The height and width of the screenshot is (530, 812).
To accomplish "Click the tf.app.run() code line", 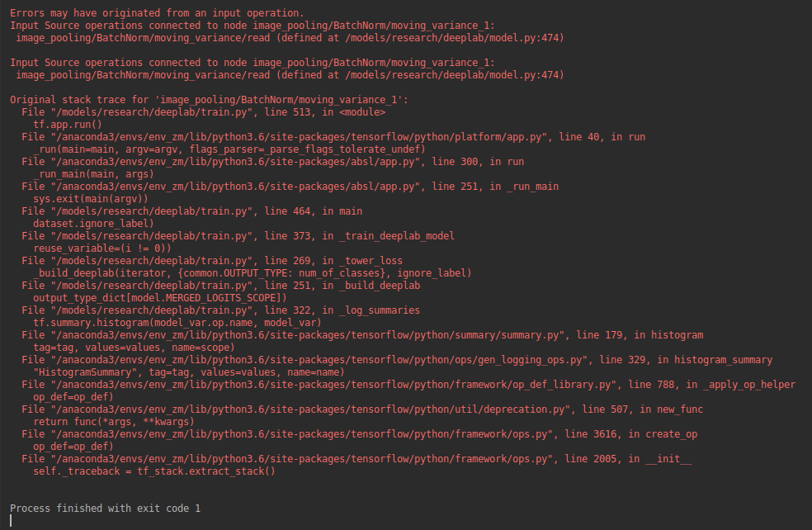I will coord(68,125).
